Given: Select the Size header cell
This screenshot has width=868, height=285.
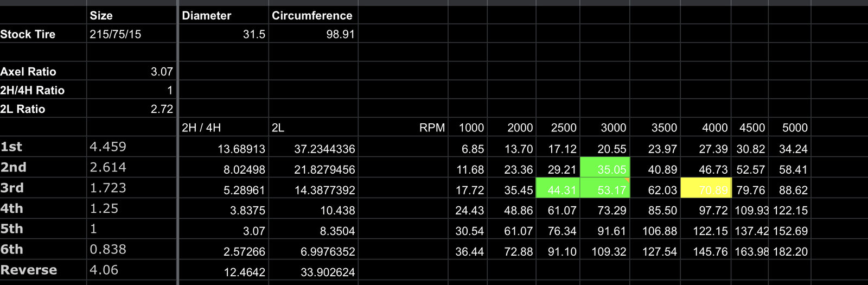Looking at the screenshot, I should 131,16.
